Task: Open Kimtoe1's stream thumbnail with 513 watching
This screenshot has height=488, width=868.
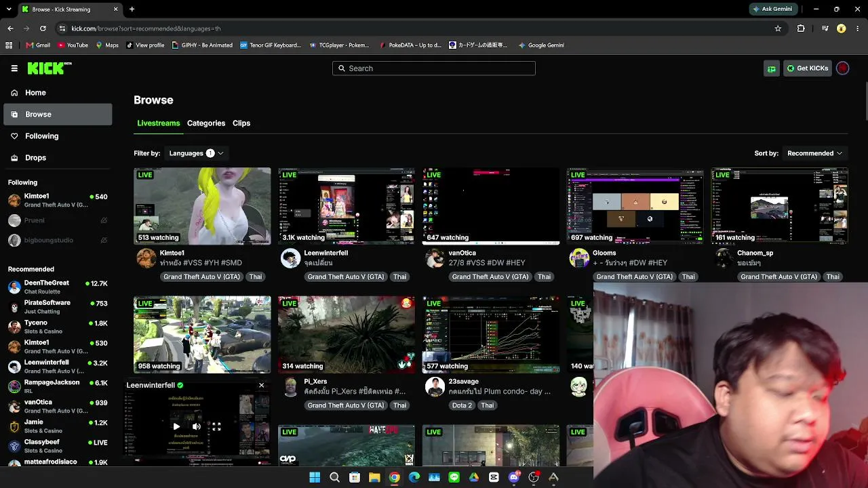Action: 202,206
